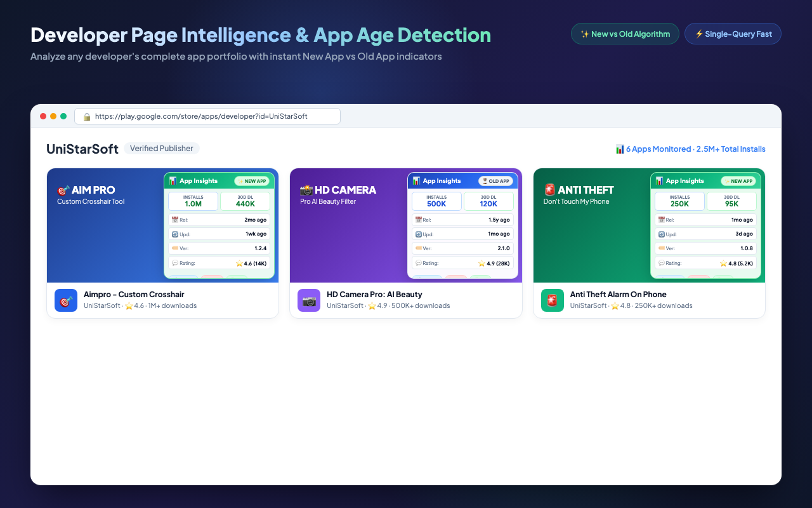The width and height of the screenshot is (812, 508).
Task: Click the bar chart icon in HD Camera App Insights
Action: 416,181
